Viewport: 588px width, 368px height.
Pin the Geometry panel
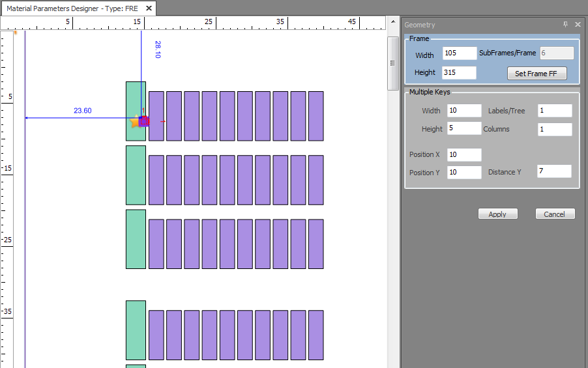[565, 24]
